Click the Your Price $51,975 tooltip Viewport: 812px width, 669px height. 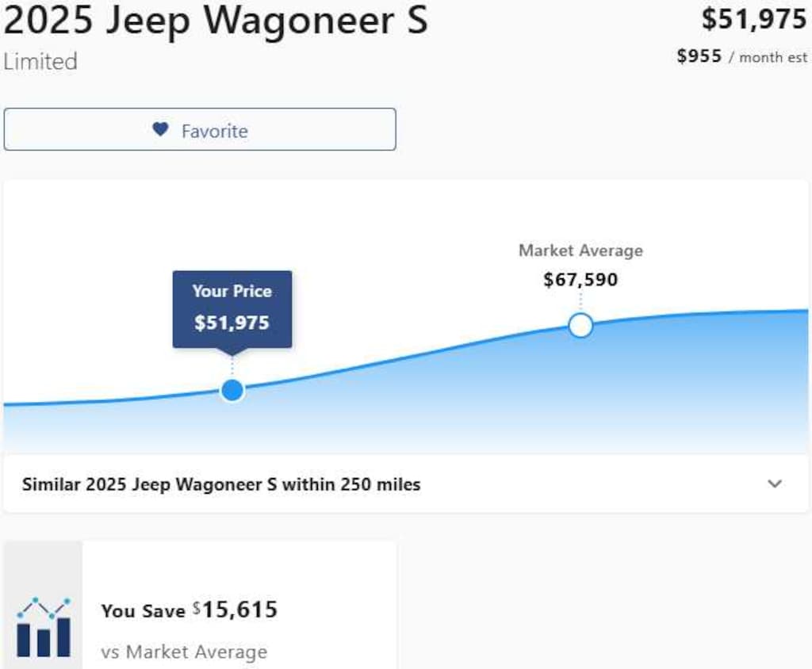click(x=232, y=309)
